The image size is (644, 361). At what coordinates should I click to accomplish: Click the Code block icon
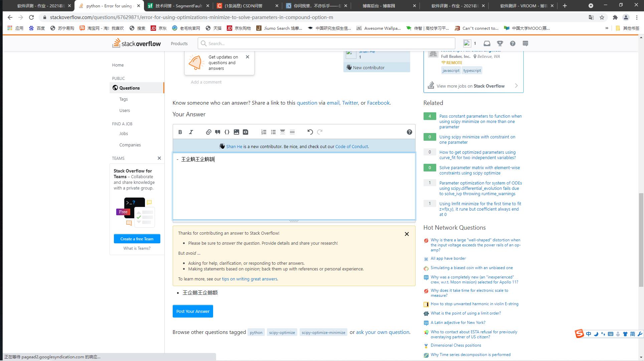click(x=227, y=132)
